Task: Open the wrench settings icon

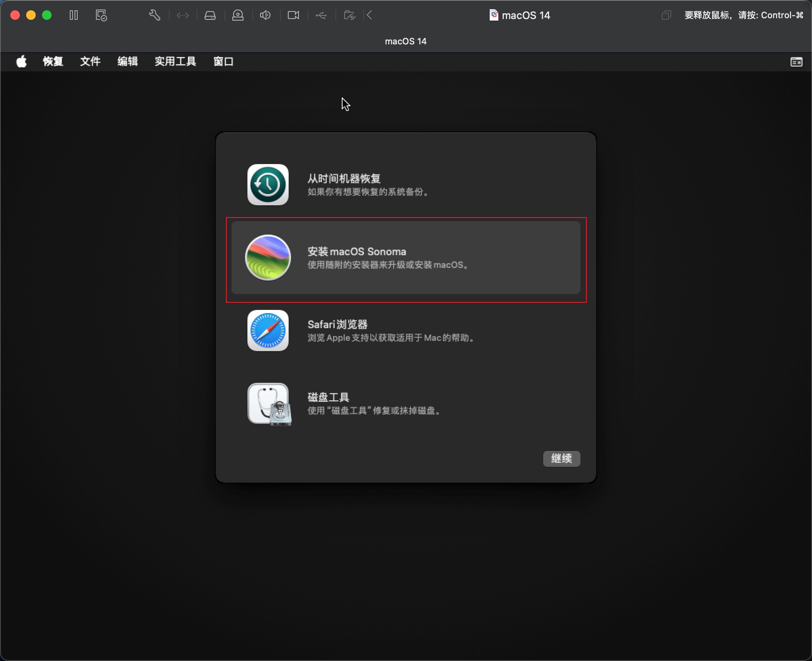Action: point(155,15)
